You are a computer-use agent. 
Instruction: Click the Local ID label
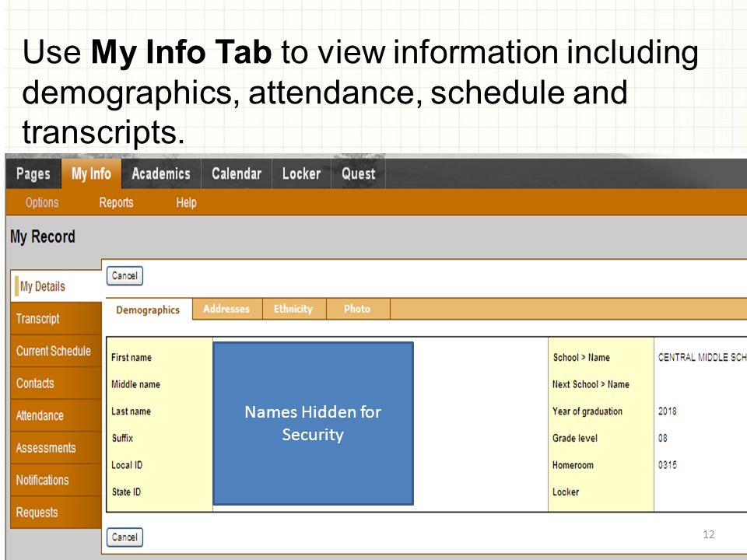(x=127, y=465)
